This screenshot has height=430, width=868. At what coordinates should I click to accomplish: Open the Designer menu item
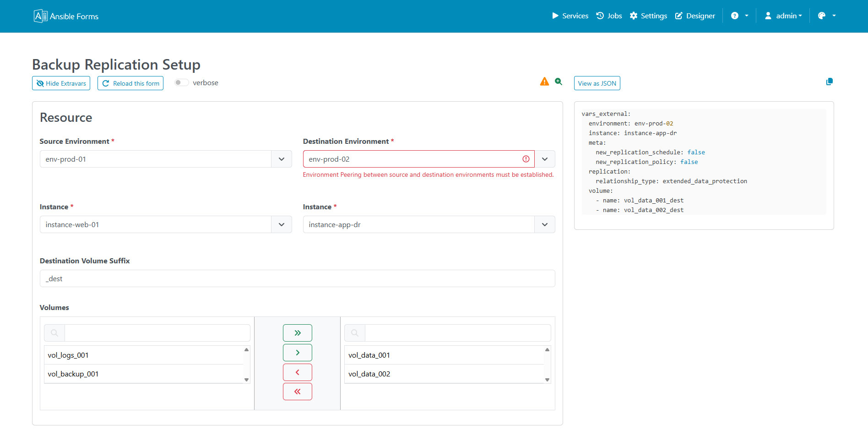click(695, 16)
